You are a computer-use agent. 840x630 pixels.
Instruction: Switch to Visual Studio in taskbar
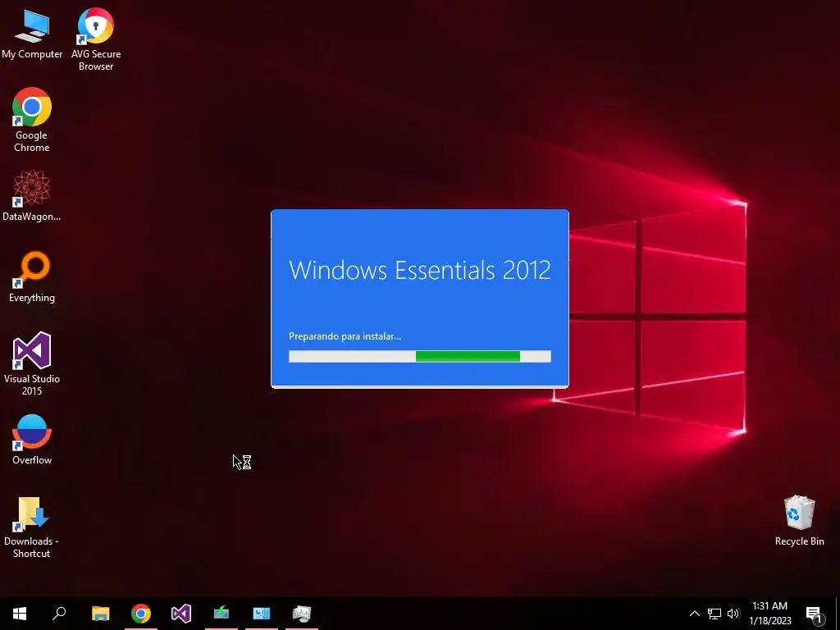(x=181, y=614)
